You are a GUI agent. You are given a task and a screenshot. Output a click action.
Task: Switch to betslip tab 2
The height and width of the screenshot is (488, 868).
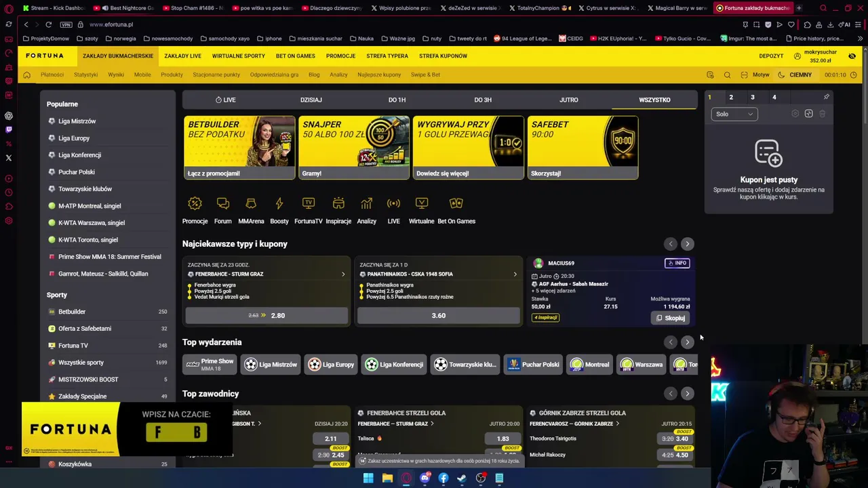coord(731,97)
